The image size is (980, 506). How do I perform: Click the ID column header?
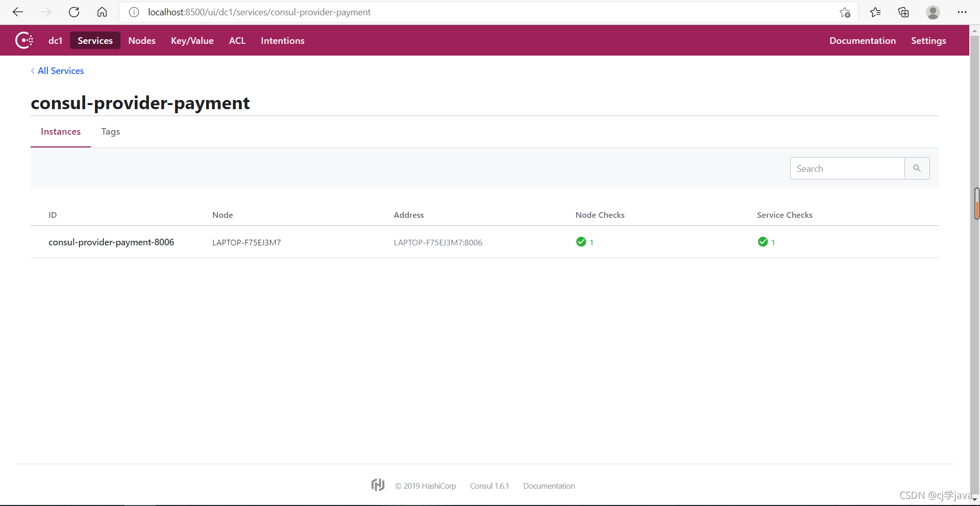coord(53,215)
